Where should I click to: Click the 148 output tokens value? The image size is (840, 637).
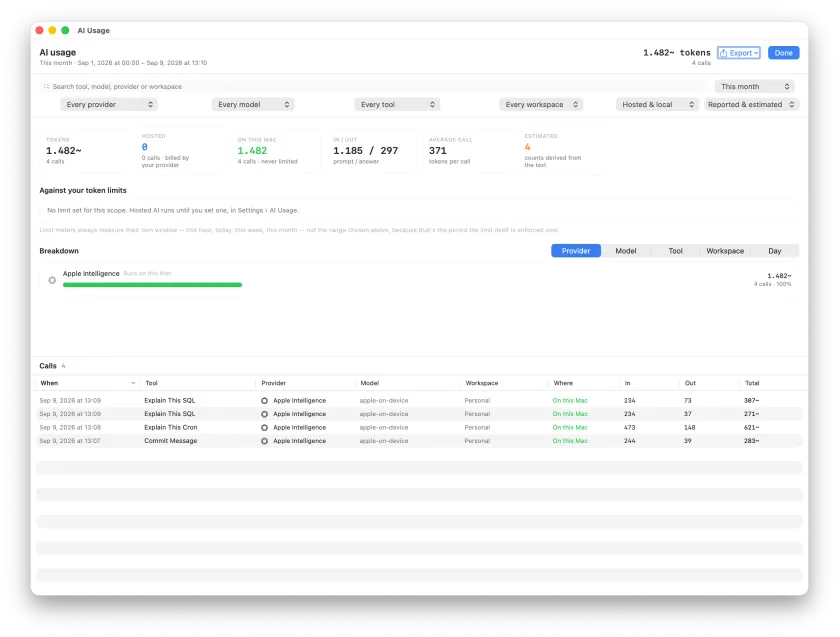689,428
